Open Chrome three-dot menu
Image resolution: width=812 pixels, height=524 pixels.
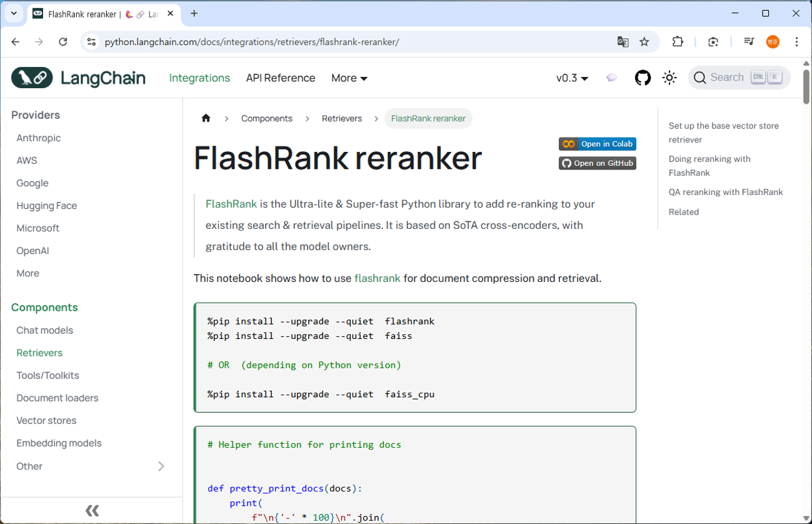pyautogui.click(x=796, y=42)
